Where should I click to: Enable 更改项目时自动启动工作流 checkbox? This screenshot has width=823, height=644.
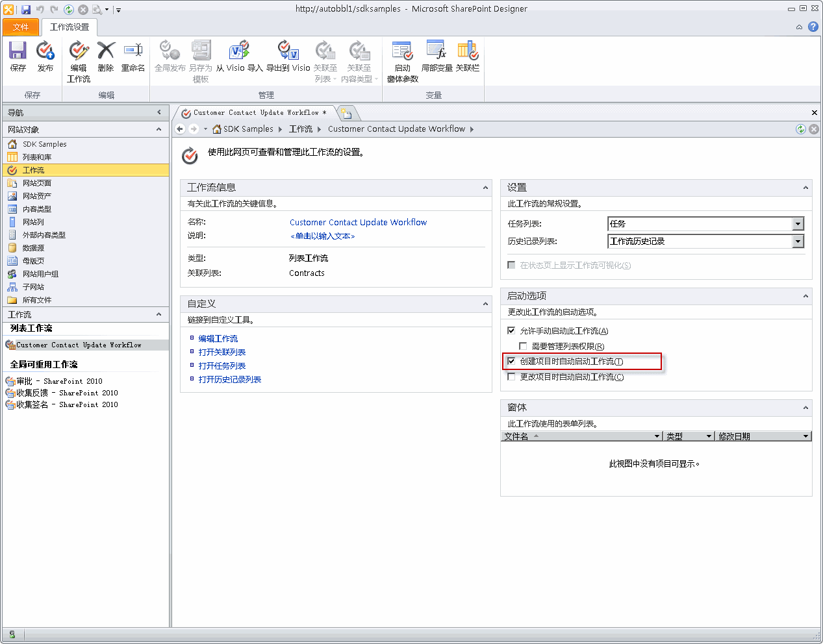coord(511,377)
